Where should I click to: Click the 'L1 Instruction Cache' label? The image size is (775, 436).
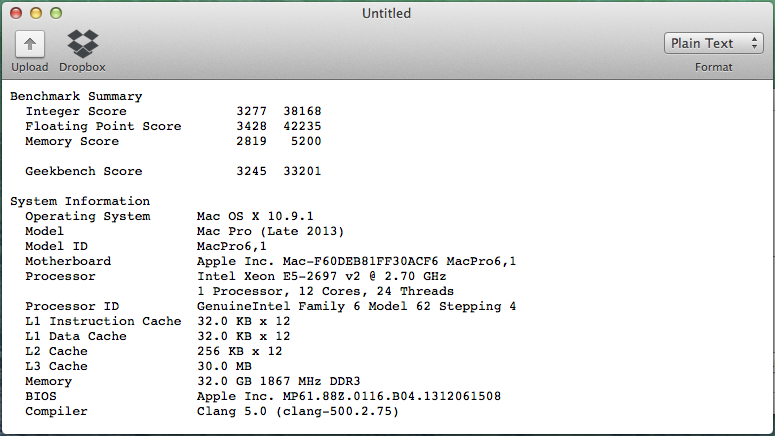[103, 321]
